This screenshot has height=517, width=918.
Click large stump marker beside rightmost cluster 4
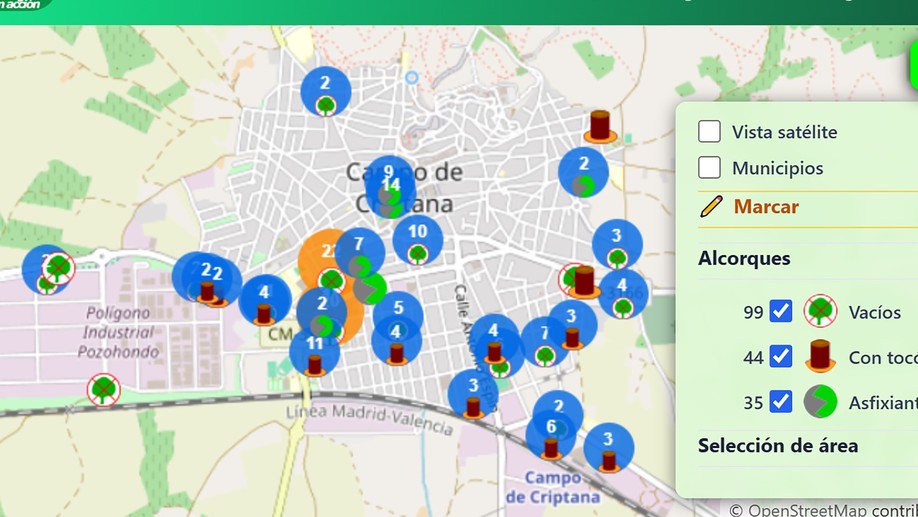[x=584, y=282]
